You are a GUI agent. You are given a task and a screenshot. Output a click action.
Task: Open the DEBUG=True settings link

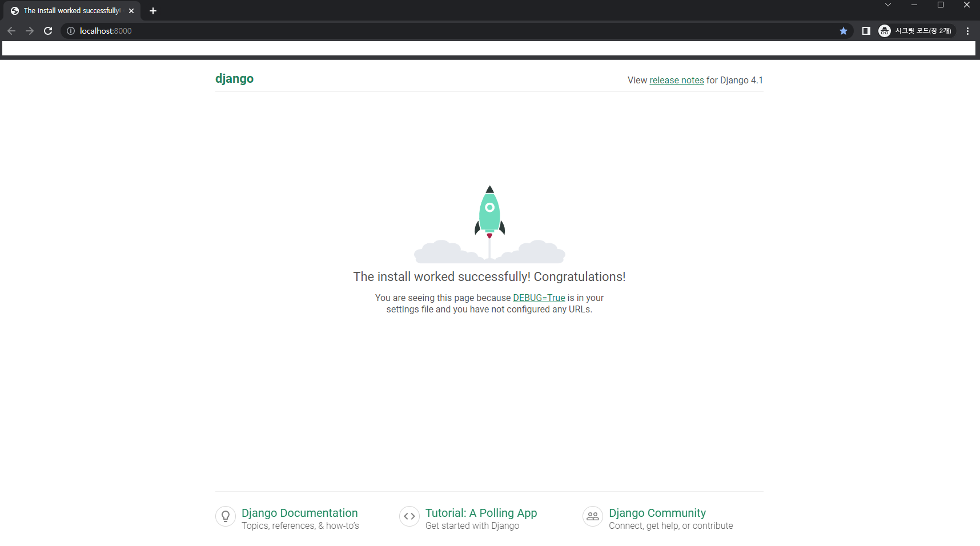539,298
